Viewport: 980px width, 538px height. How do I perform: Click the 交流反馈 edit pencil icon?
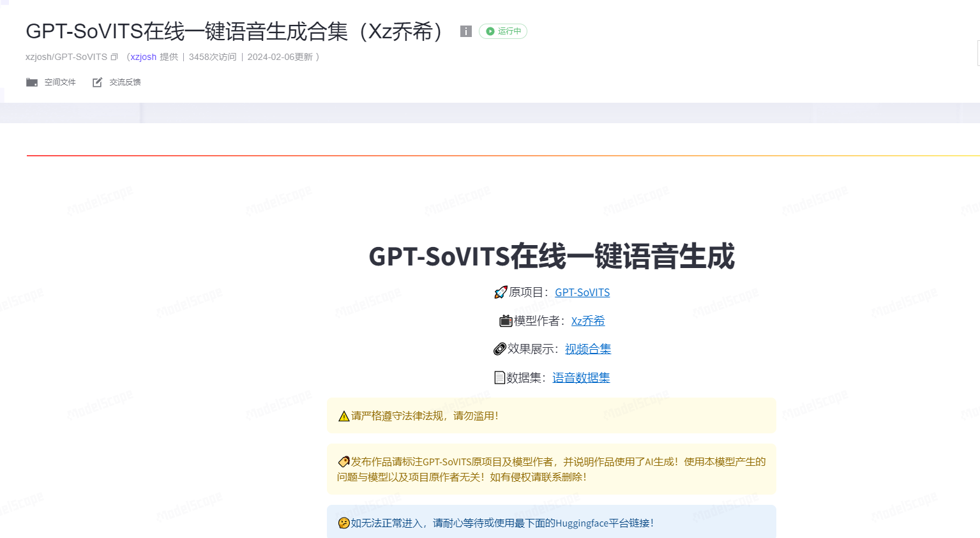coord(97,82)
